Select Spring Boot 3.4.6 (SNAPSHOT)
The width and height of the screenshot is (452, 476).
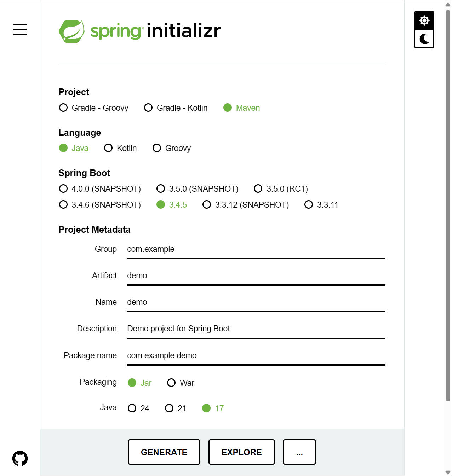point(100,205)
